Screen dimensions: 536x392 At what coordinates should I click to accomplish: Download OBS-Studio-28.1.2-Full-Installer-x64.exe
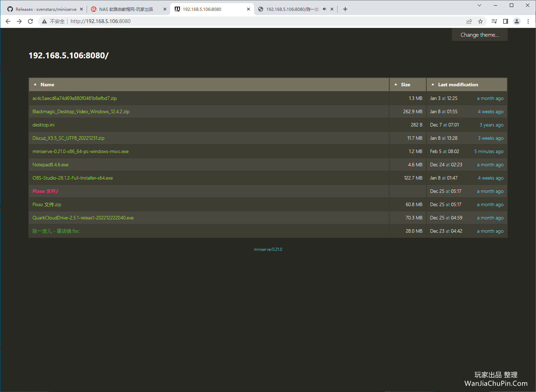[x=72, y=178]
